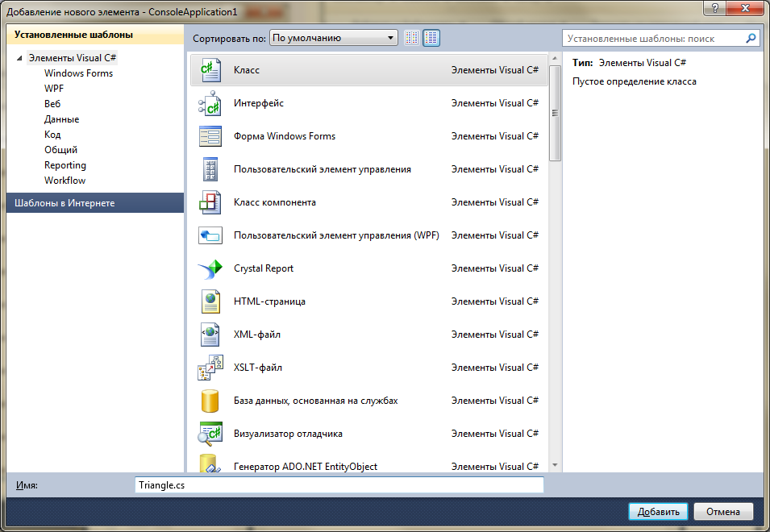The image size is (770, 532).
Task: Click the Добавить button
Action: (x=658, y=511)
